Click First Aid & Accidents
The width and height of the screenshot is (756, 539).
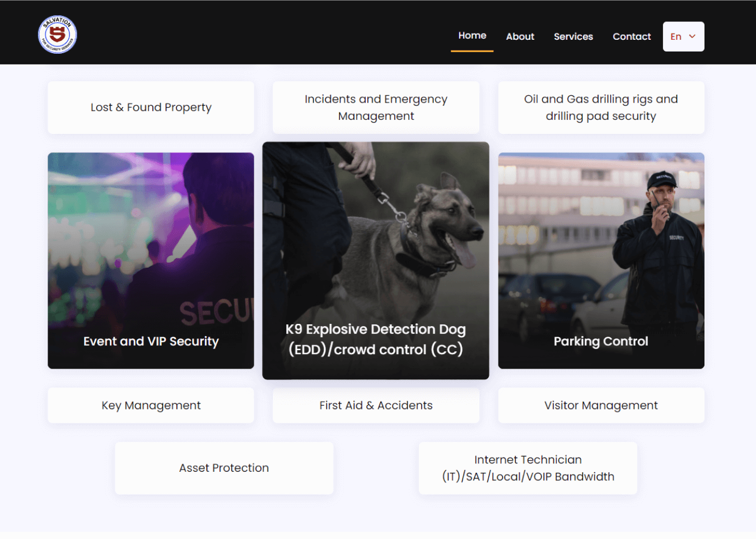coord(376,405)
